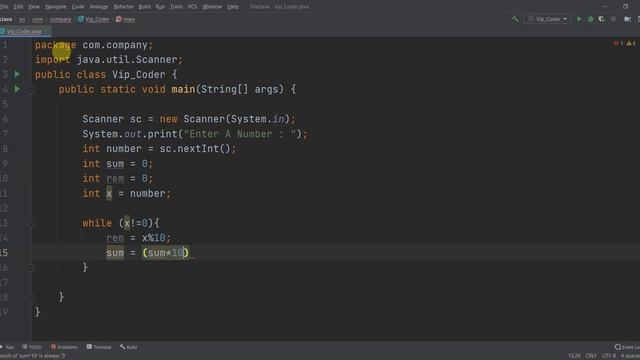The height and width of the screenshot is (360, 640).
Task: Open the Help menu
Action: pyautogui.click(x=233, y=7)
